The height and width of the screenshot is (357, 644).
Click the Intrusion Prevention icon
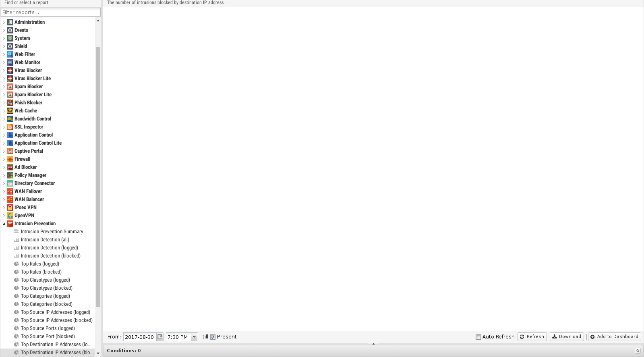(x=10, y=224)
